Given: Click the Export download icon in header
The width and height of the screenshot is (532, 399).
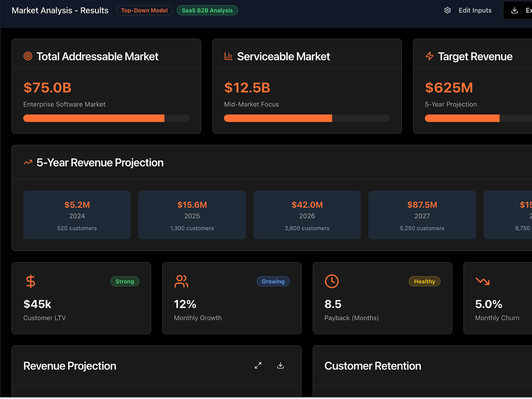Looking at the screenshot, I should pos(515,10).
